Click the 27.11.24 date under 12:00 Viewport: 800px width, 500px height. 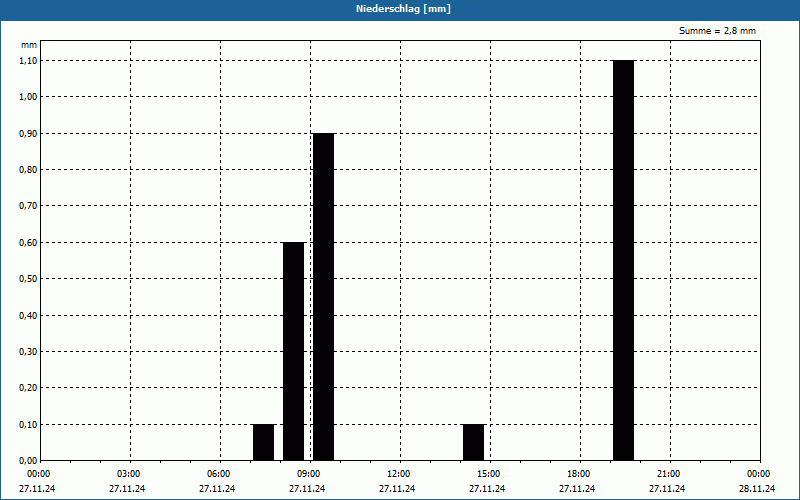397,489
